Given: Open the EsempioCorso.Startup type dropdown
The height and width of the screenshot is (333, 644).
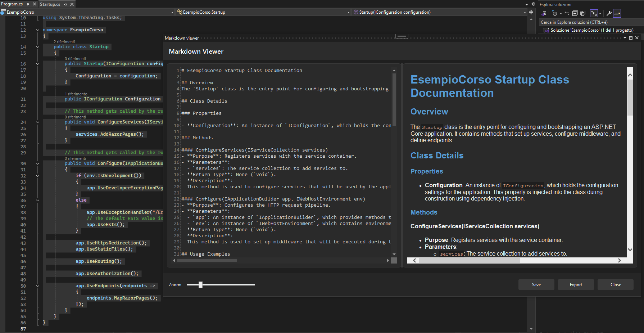Looking at the screenshot, I should click(x=348, y=12).
